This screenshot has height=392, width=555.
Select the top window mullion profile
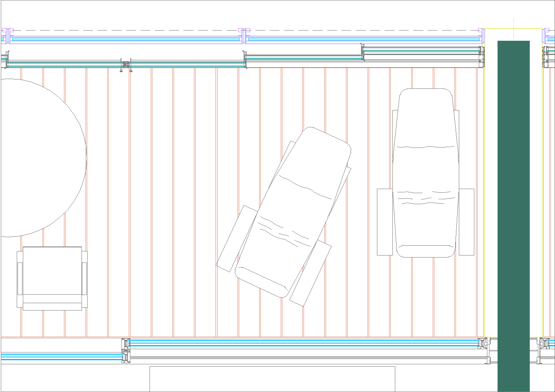tap(126, 65)
